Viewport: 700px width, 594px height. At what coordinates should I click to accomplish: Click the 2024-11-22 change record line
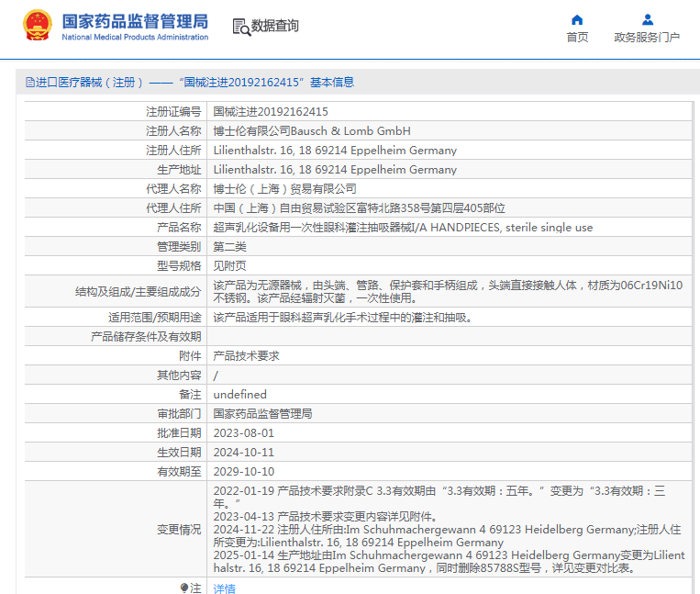tap(447, 536)
